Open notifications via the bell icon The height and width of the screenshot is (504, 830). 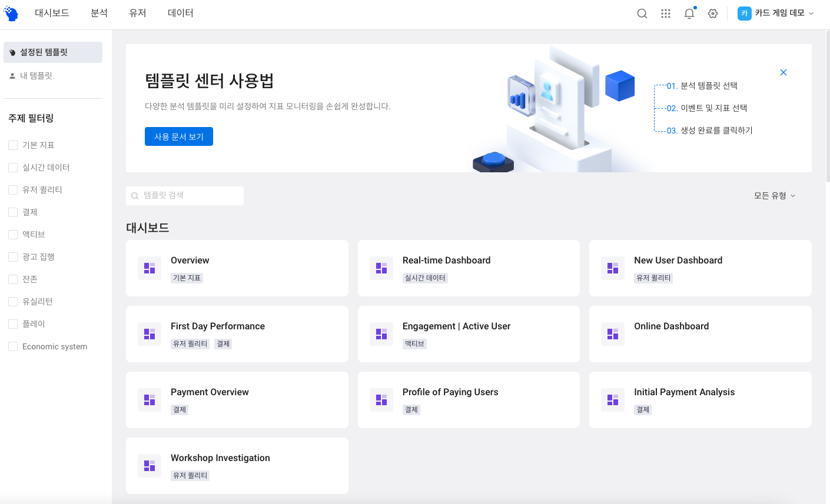coord(689,13)
